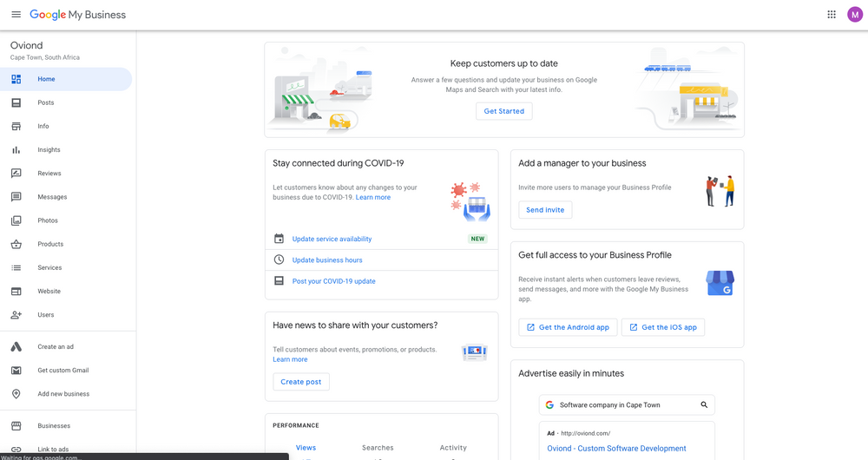Click the purple M account avatar

[x=855, y=15]
